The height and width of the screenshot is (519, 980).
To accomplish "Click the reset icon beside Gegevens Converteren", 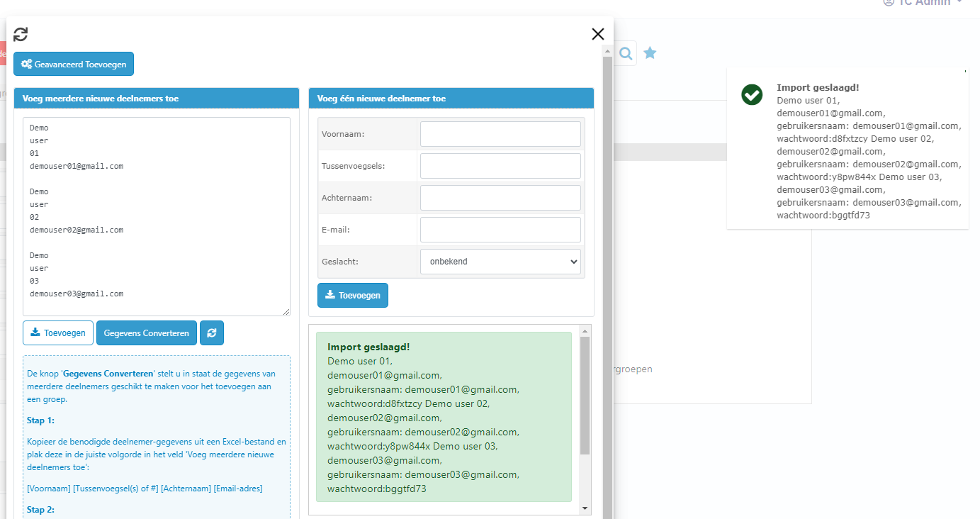I will point(212,333).
